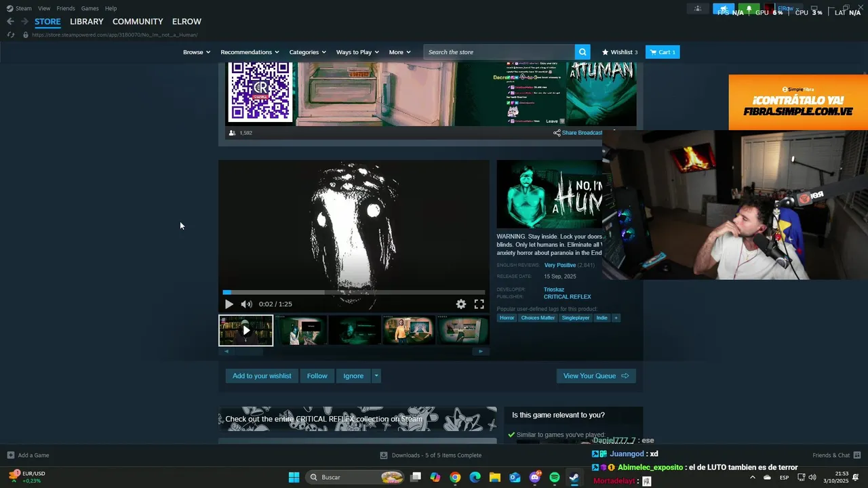Image resolution: width=868 pixels, height=488 pixels.
Task: Click View Your Queue button
Action: coord(596,376)
